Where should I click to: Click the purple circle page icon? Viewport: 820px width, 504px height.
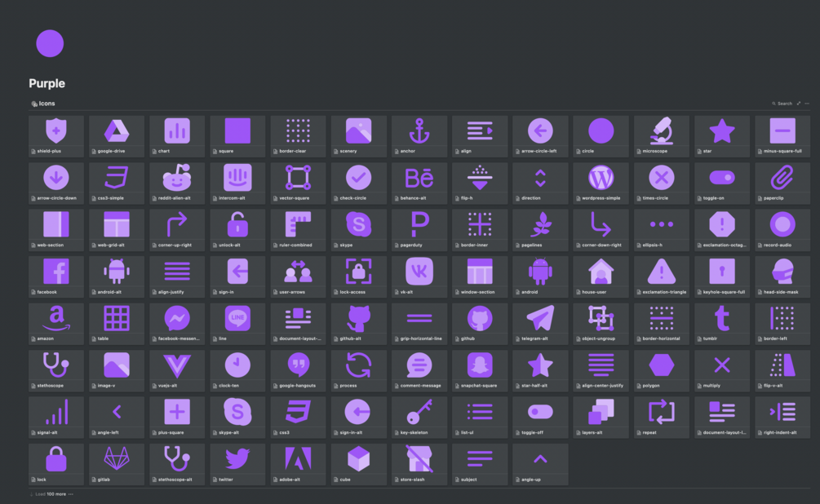point(50,43)
